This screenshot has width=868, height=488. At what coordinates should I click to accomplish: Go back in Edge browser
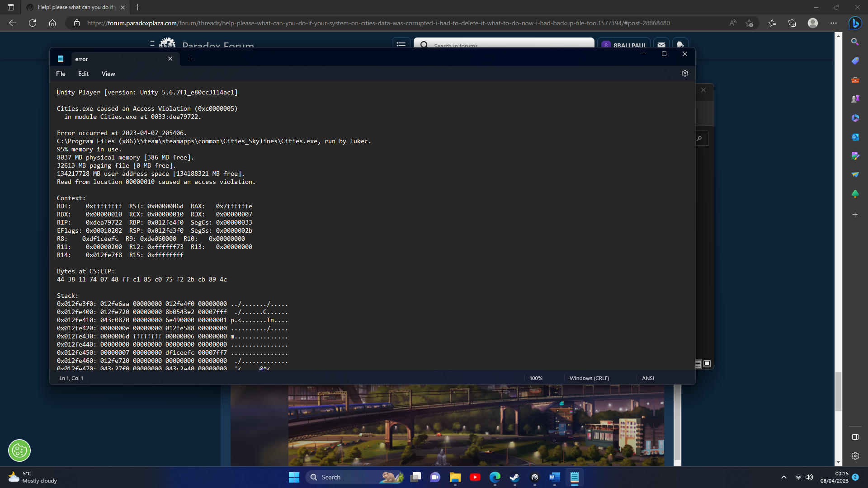(13, 23)
